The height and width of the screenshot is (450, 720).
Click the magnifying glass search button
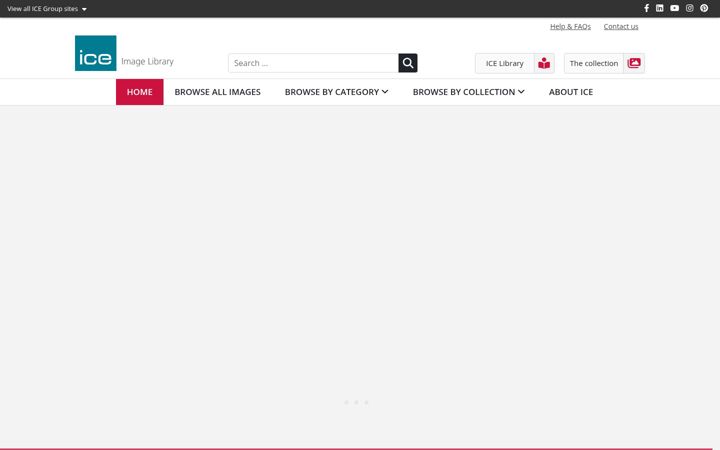coord(408,63)
